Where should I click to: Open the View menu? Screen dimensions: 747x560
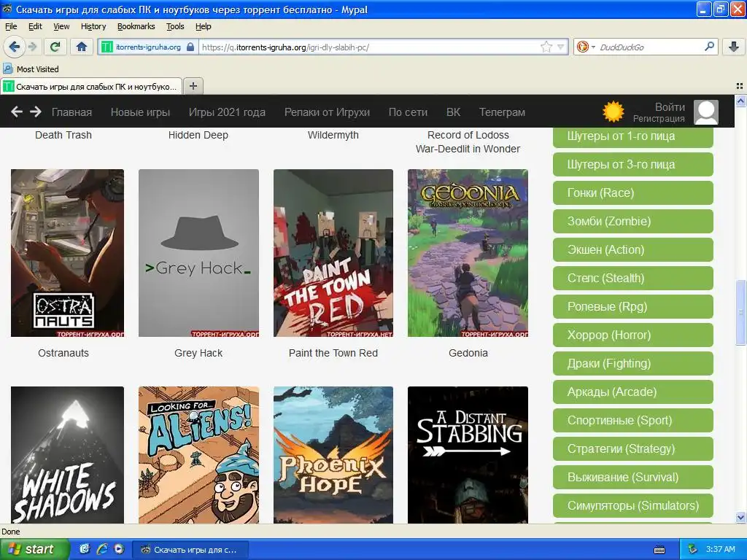[61, 26]
